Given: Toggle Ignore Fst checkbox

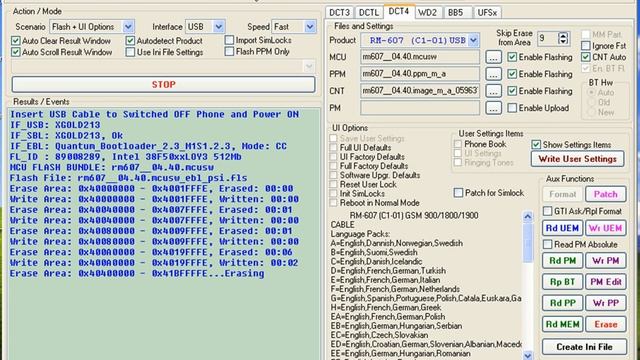Looking at the screenshot, I should pos(586,45).
